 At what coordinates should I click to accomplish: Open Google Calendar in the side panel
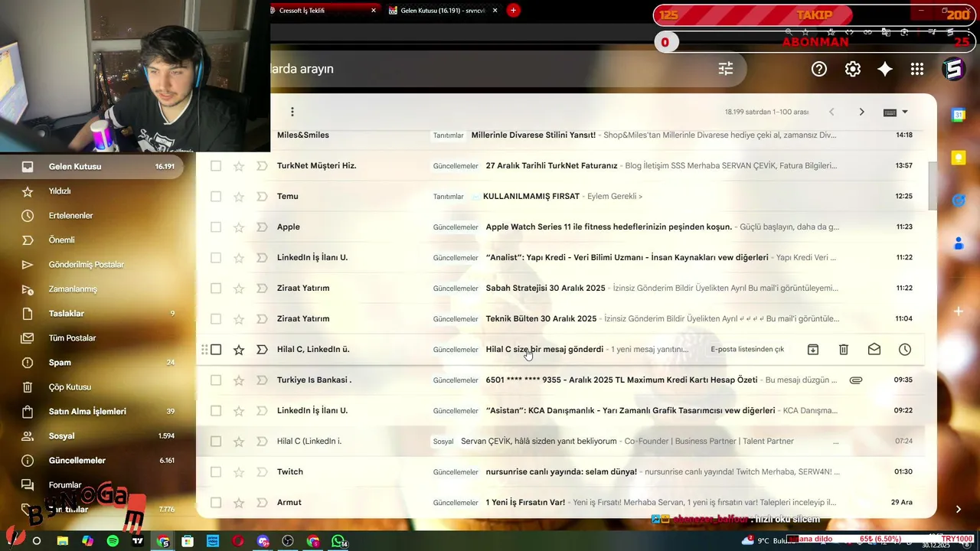tap(958, 115)
